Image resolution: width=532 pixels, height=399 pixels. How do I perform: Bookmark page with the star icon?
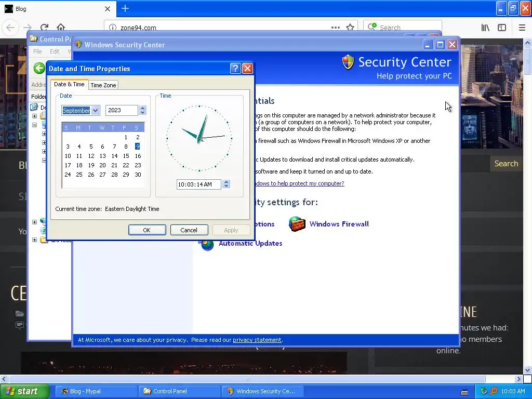350,28
